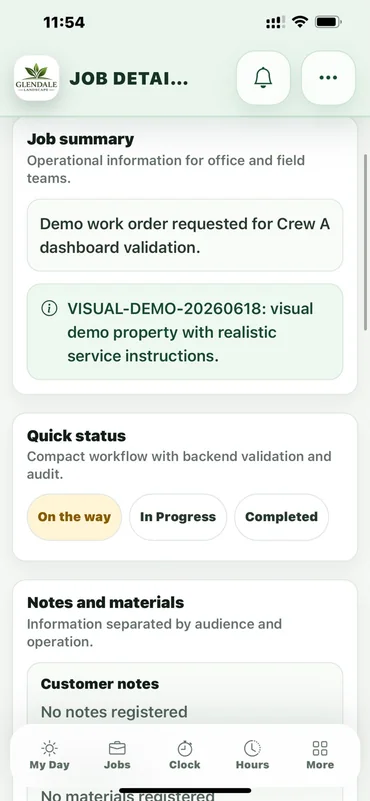Screen dimensions: 370x801
Task: Click the Wi-Fi status icon
Action: pyautogui.click(x=299, y=22)
